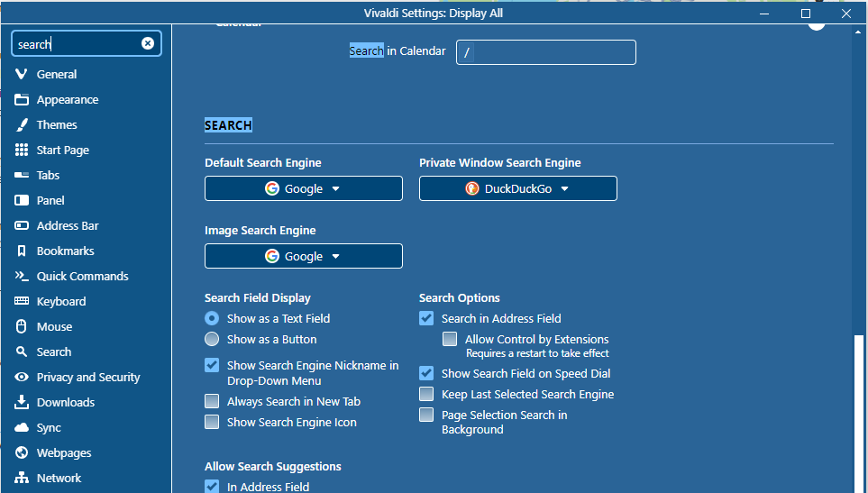Enable Always Search in New Tab

point(212,401)
